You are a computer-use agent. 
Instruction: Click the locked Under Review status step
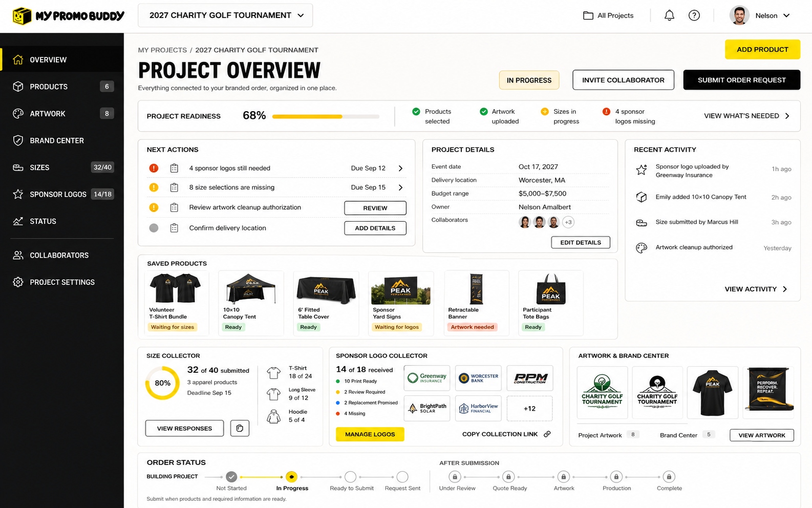coord(455,477)
